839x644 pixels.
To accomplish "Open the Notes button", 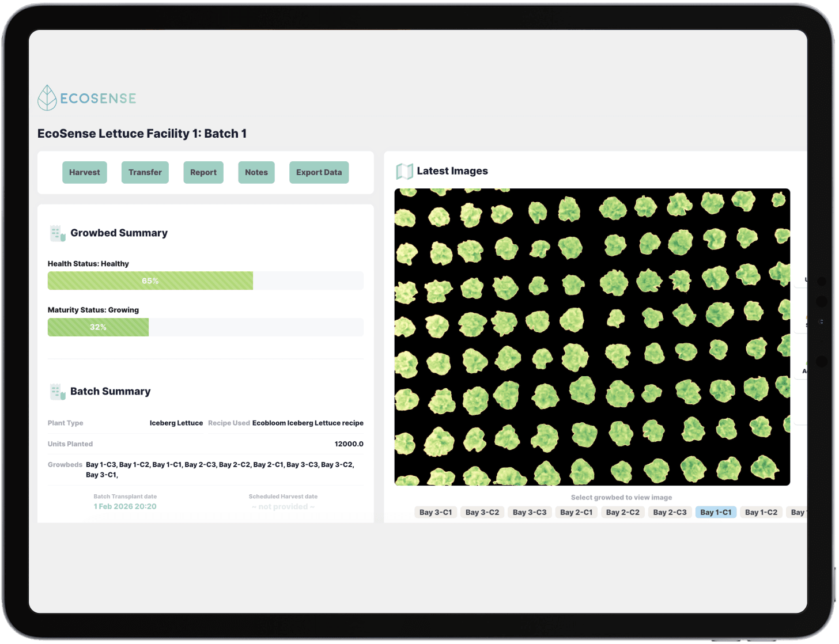I will point(256,172).
